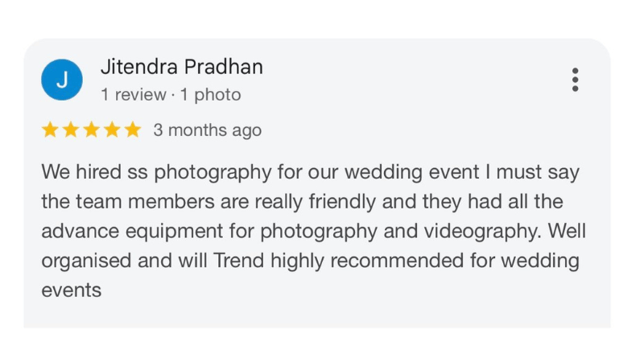
Task: Open the "1 photo" link
Action: 210,95
